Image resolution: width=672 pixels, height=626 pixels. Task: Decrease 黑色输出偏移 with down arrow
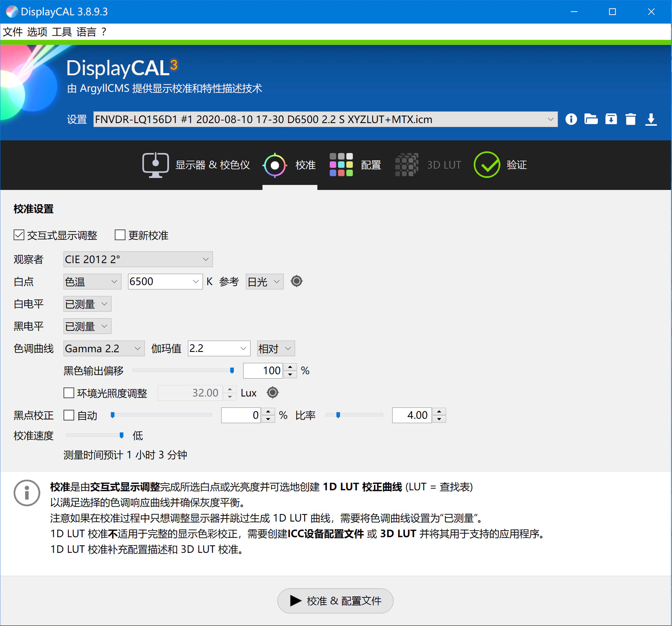click(x=290, y=375)
